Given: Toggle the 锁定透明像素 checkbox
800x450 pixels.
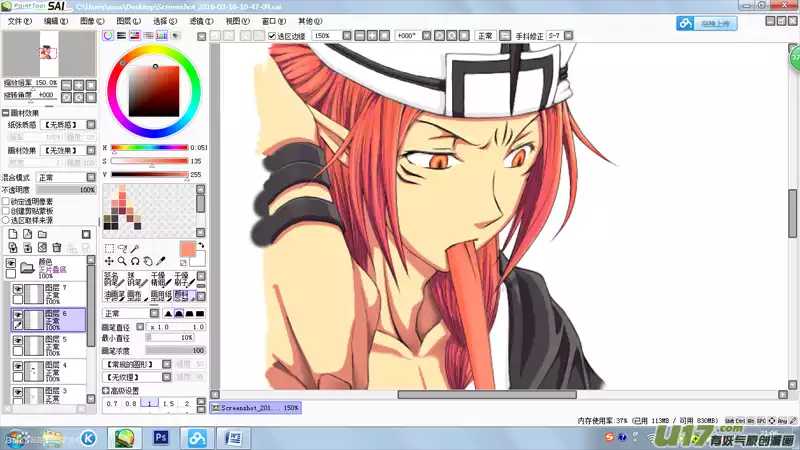Looking at the screenshot, I should tap(6, 202).
